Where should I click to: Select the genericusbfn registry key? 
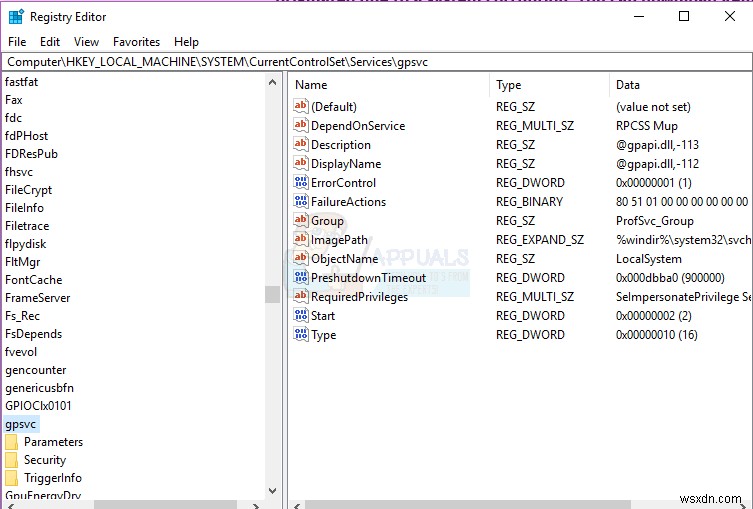point(39,388)
